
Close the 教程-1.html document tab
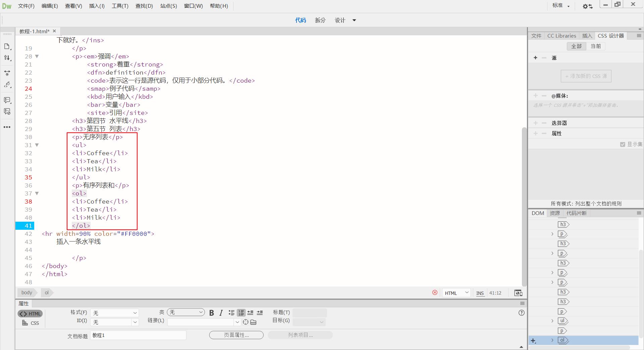[54, 31]
